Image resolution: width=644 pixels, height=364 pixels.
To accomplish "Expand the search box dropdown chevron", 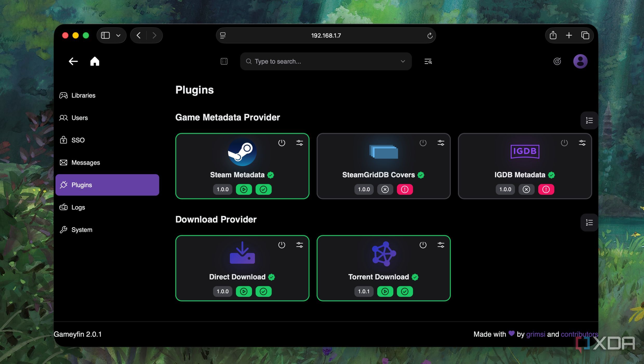I will tap(403, 61).
